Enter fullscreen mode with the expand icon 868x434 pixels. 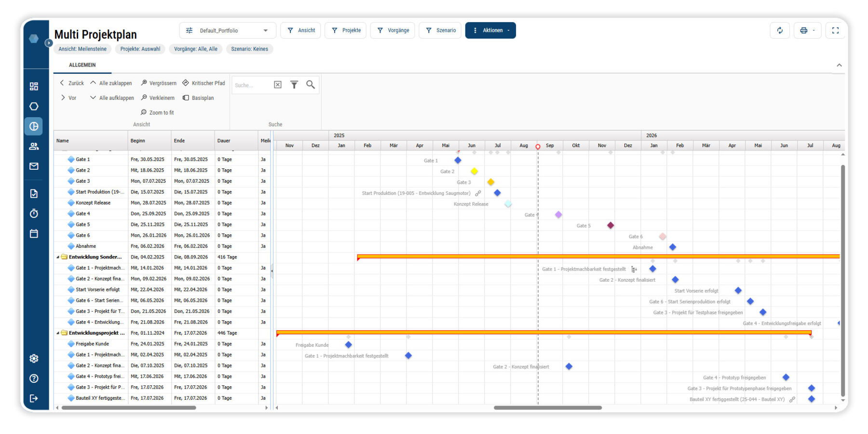pyautogui.click(x=835, y=30)
